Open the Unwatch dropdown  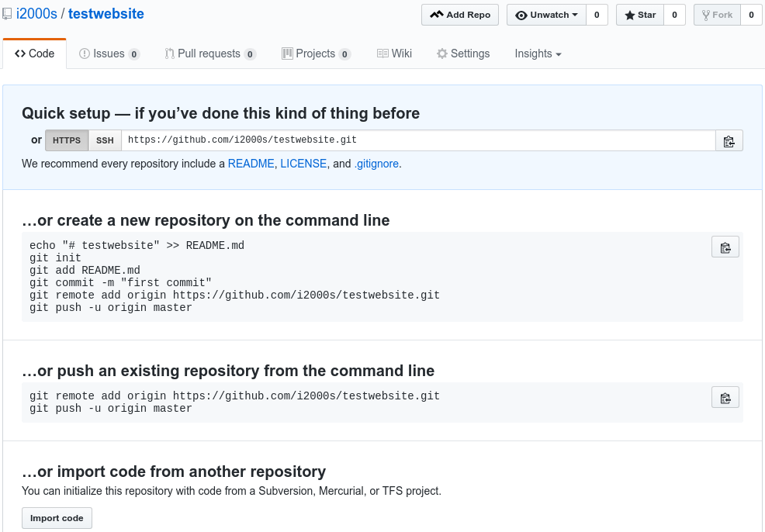(x=546, y=15)
